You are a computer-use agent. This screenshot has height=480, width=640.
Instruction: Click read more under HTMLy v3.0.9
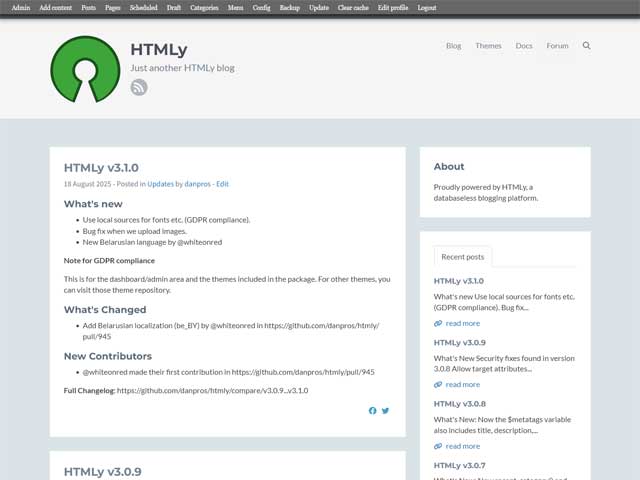coord(462,384)
